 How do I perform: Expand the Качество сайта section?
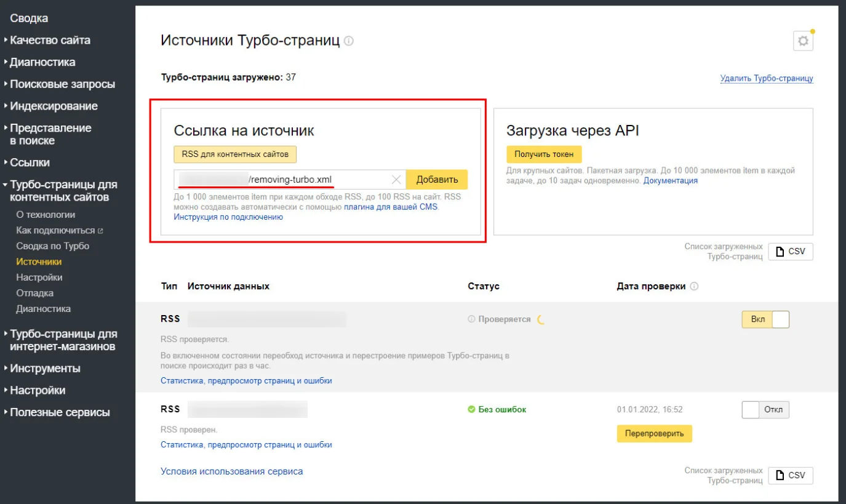pos(50,40)
